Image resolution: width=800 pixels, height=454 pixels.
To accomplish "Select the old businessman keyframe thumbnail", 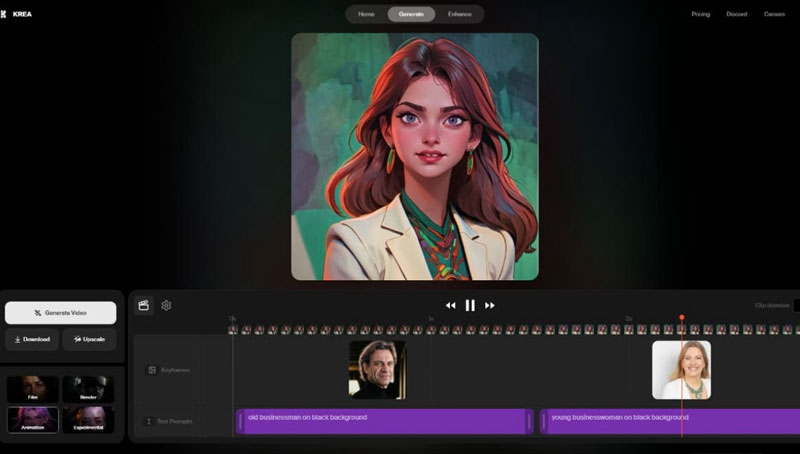I will click(377, 369).
